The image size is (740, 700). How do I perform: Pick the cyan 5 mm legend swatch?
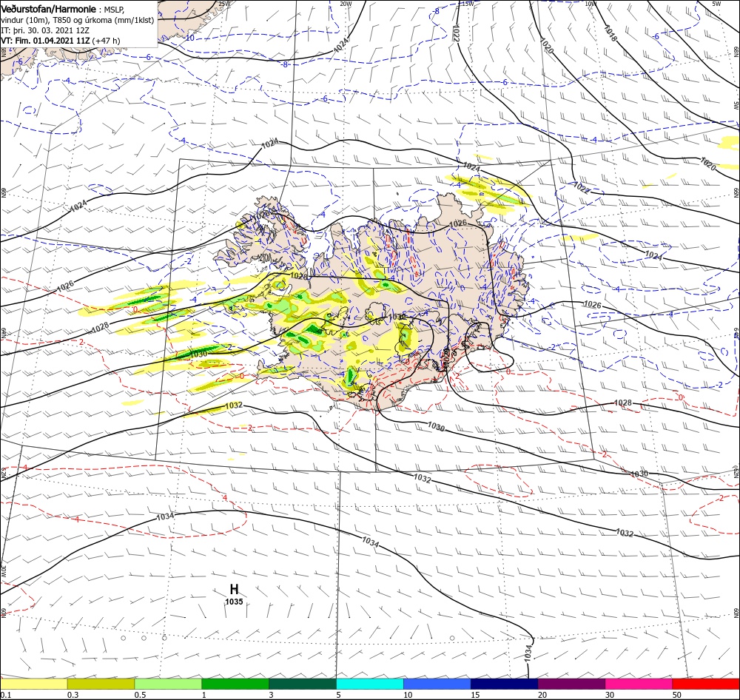[370, 684]
